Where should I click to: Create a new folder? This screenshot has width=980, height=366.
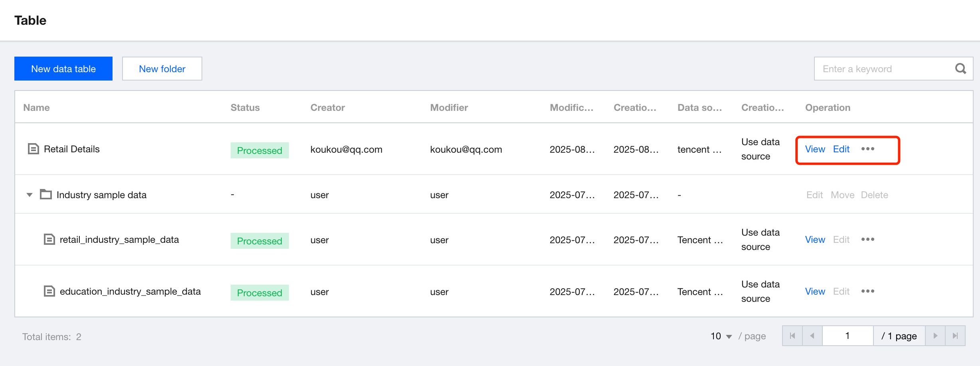point(162,69)
